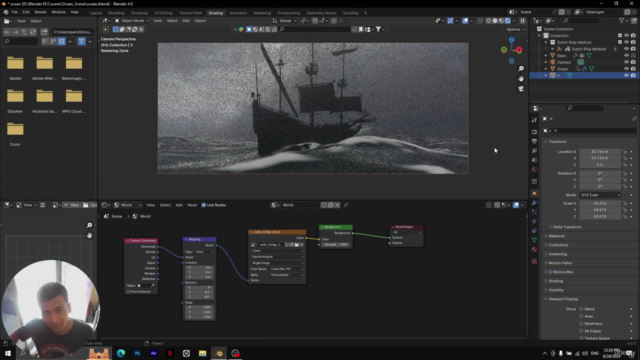Click the New image button
The image size is (640, 360).
pyautogui.click(x=71, y=205)
